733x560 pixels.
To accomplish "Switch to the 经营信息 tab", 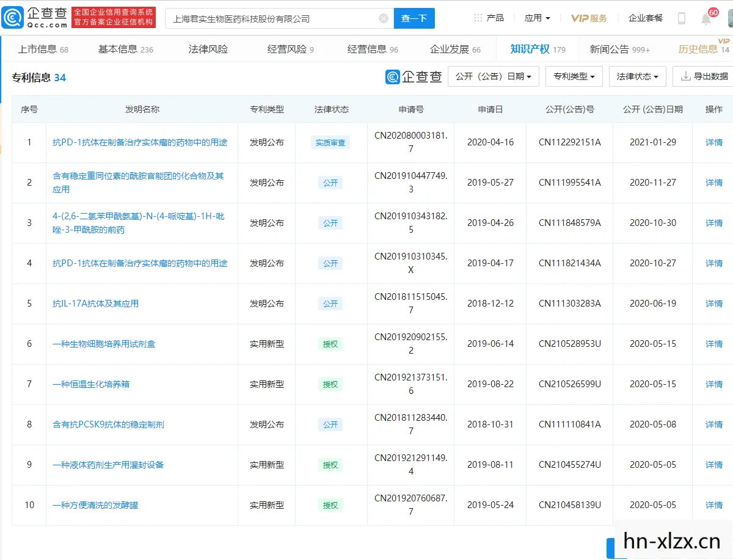I will (x=373, y=49).
